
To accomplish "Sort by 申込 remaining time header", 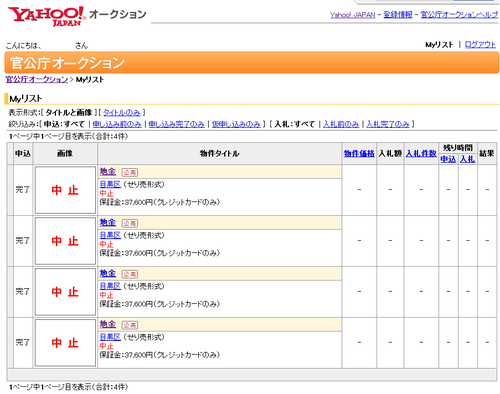I will 448,159.
